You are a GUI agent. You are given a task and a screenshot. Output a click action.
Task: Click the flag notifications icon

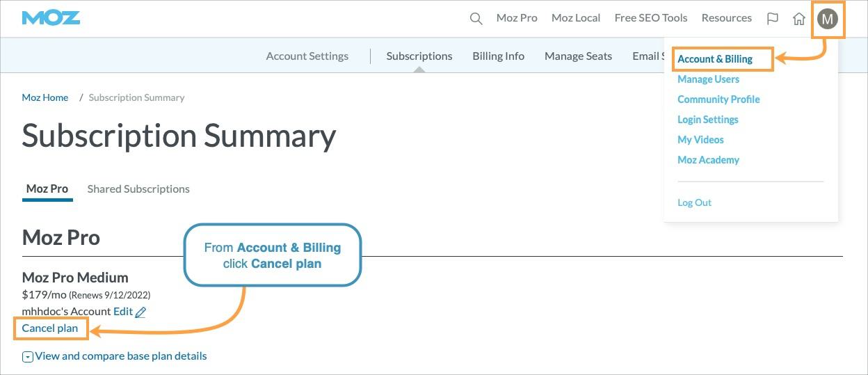pyautogui.click(x=772, y=19)
